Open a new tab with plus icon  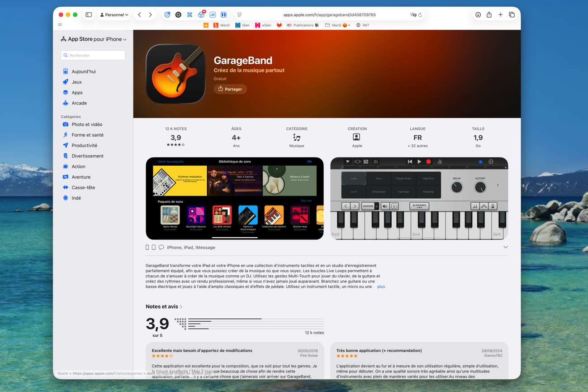coord(500,15)
